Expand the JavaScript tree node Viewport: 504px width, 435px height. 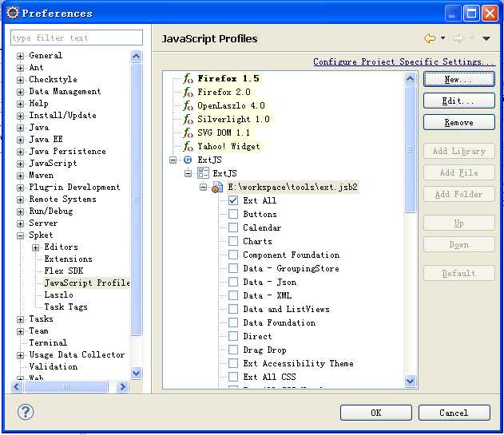pos(20,164)
